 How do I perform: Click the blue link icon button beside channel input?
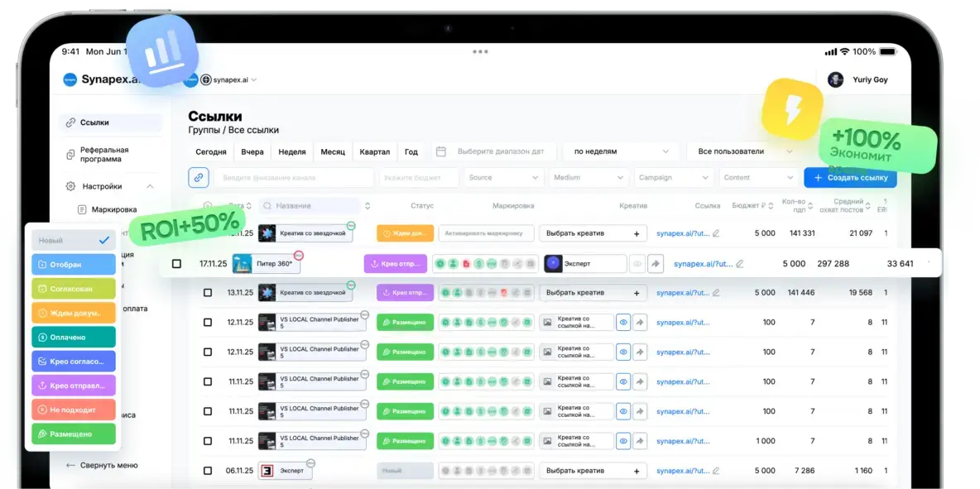pos(198,177)
